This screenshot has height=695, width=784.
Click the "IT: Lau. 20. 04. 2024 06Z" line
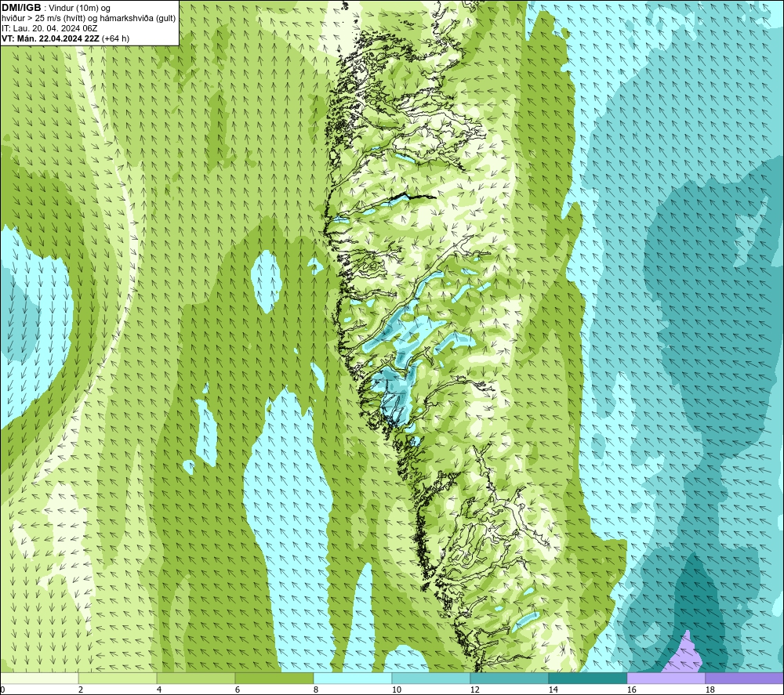49,28
